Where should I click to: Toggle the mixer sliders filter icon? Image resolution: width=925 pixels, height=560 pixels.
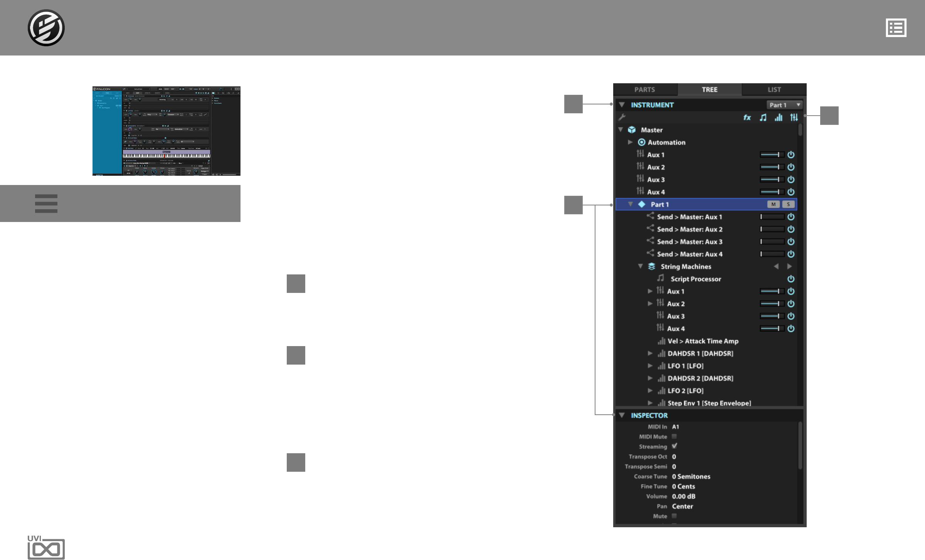point(794,118)
